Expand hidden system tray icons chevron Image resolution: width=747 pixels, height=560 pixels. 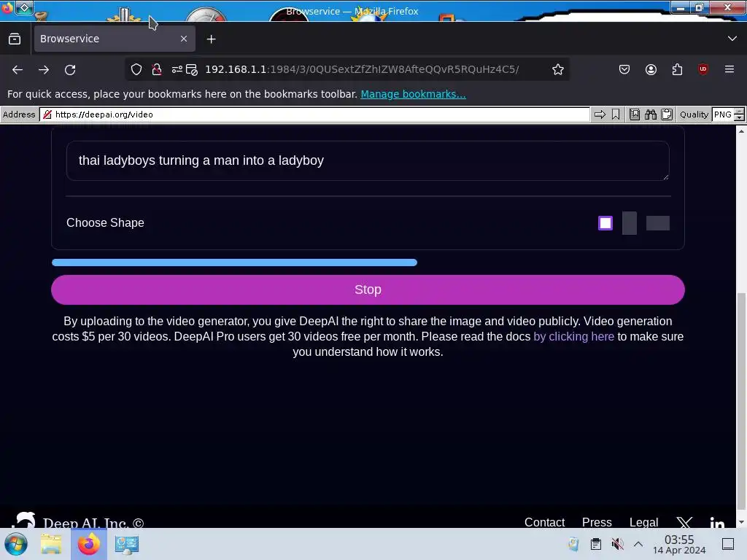(638, 544)
